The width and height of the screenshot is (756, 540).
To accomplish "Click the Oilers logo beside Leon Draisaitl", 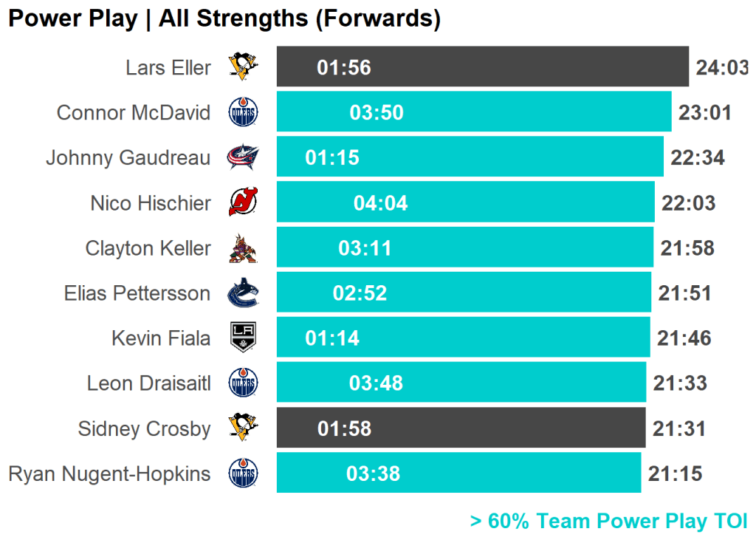I will point(243,383).
